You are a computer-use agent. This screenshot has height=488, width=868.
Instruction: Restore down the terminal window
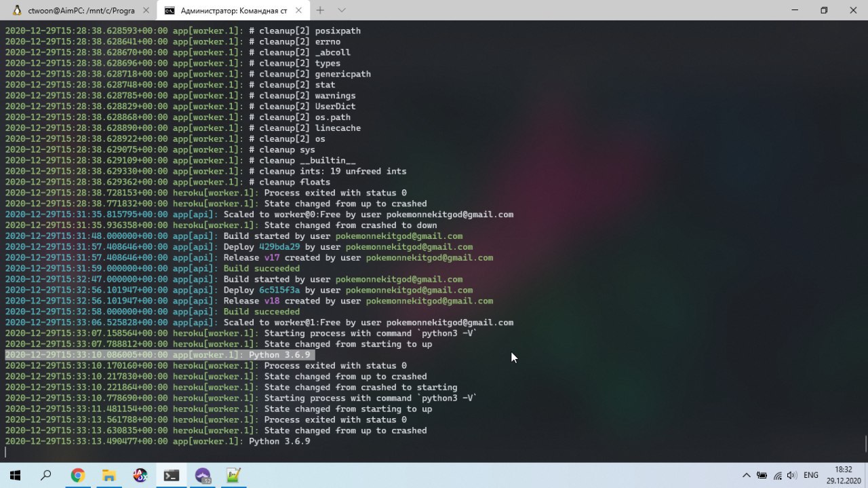(824, 10)
